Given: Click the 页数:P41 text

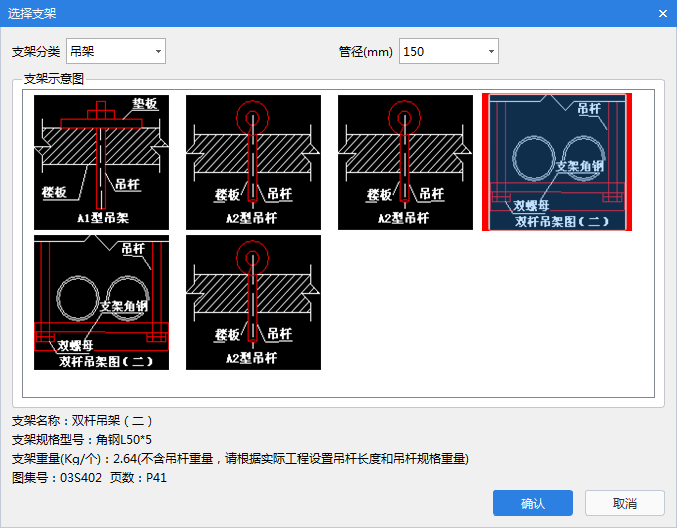Looking at the screenshot, I should pos(138,478).
